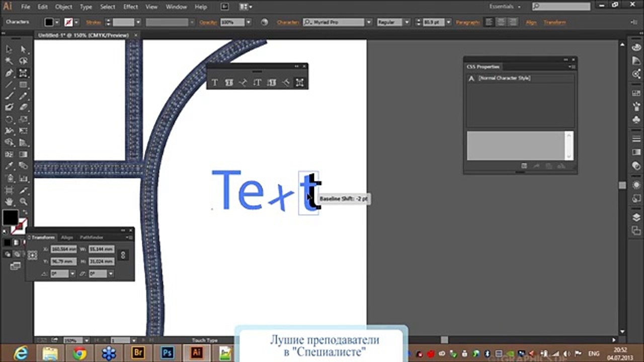Viewport: 644px width, 362px height.
Task: Choose Touch Type tool in floating panel
Action: [299, 82]
